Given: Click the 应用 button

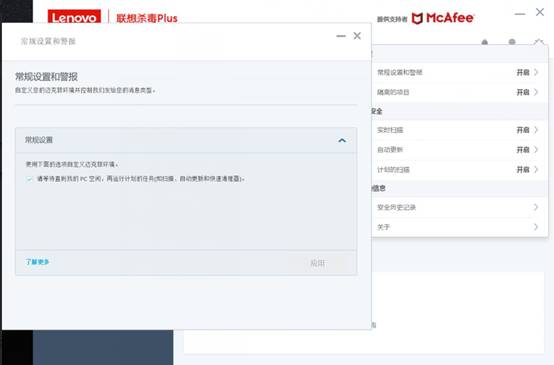Looking at the screenshot, I should click(317, 263).
